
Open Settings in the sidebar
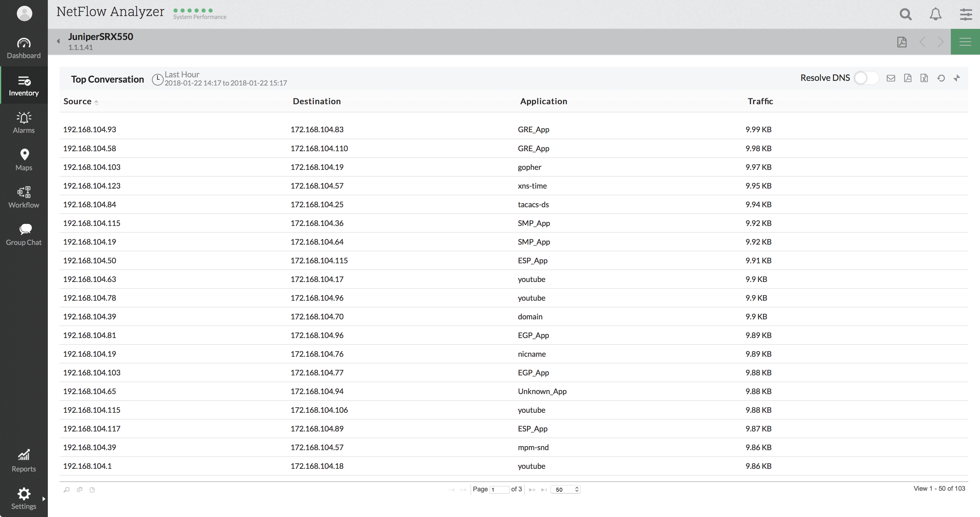[x=24, y=498]
